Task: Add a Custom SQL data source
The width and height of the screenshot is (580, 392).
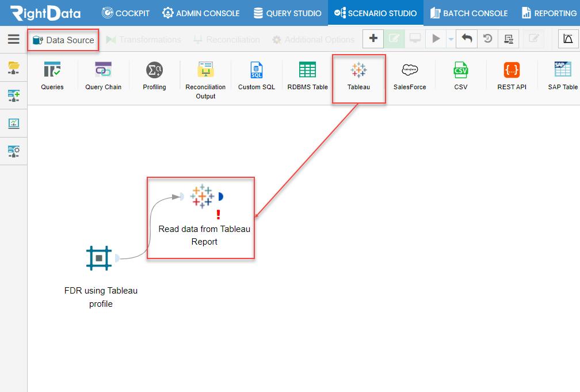Action: coord(257,70)
